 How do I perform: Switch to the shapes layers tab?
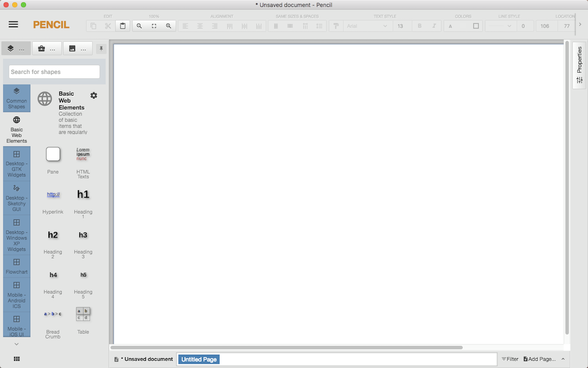tap(16, 49)
